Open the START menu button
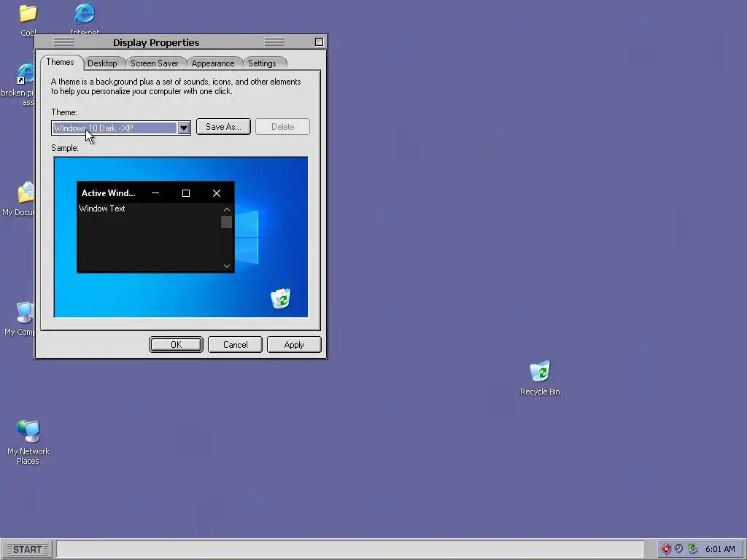 pos(27,550)
